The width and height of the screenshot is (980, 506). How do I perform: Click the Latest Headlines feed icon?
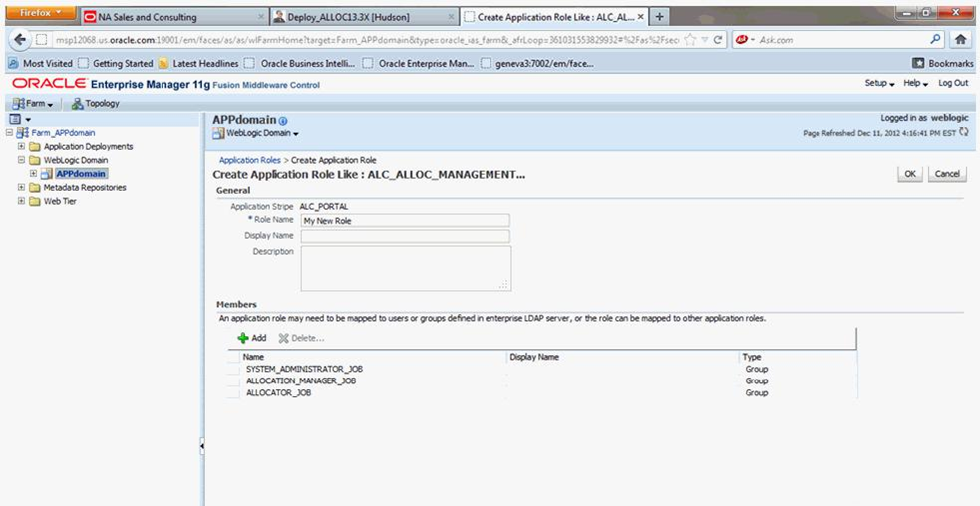click(163, 63)
